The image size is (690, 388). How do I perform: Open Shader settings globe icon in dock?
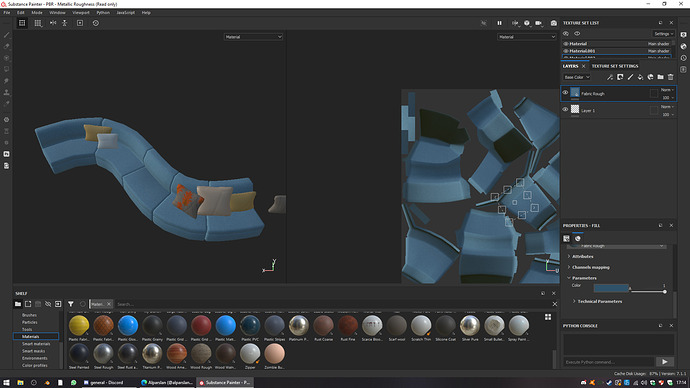[683, 46]
